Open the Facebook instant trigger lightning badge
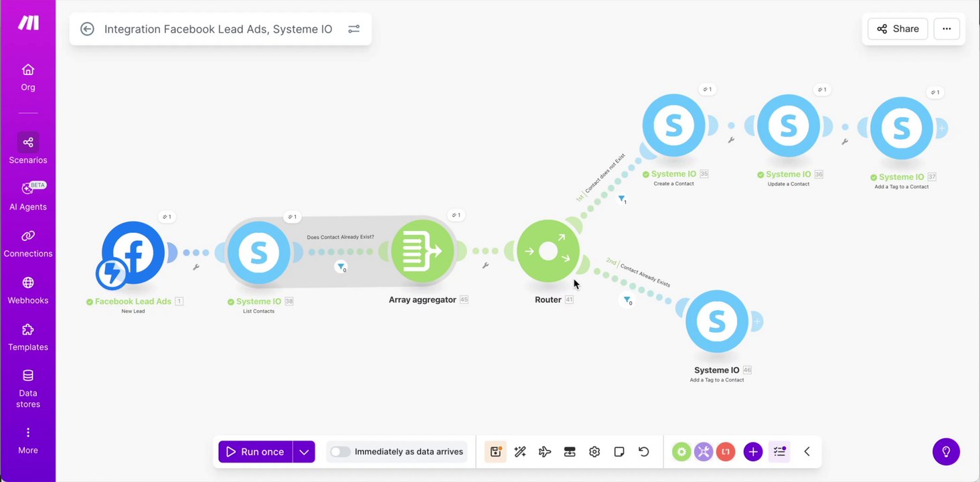This screenshot has height=482, width=980. (111, 274)
